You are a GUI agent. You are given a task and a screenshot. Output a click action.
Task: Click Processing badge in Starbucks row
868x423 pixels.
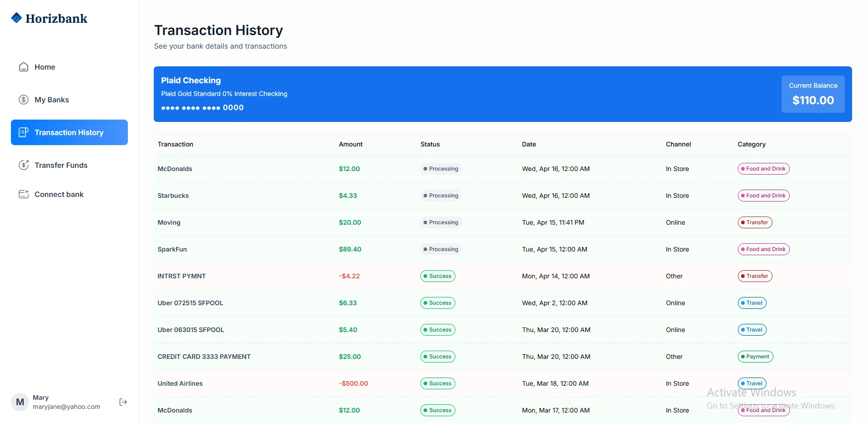[441, 196]
